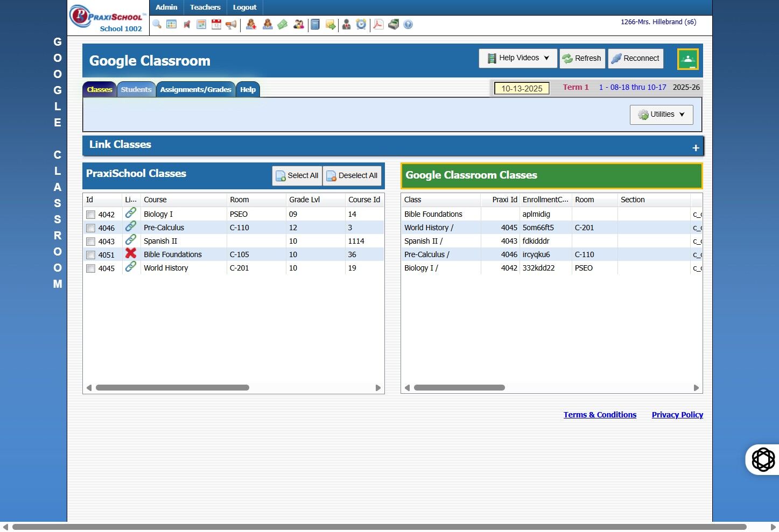Viewport: 779px width, 532px height.
Task: Open the Privacy Policy link
Action: [677, 415]
